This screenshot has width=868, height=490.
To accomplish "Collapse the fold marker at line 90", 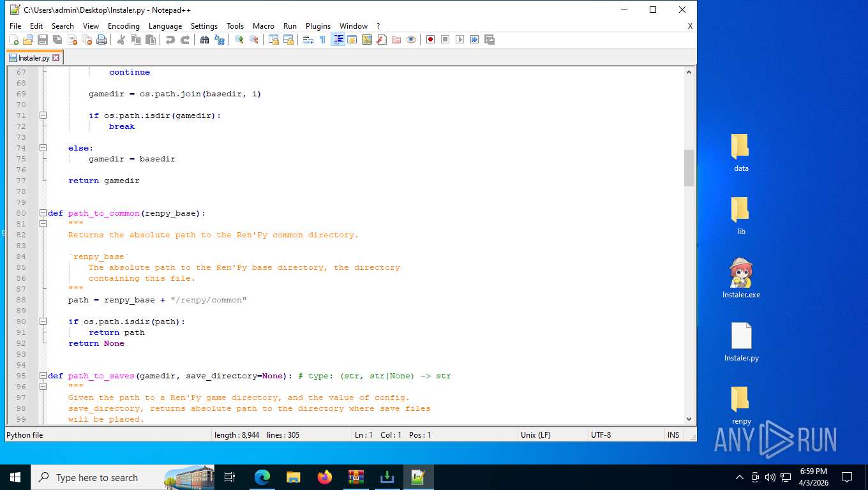I will [x=43, y=322].
